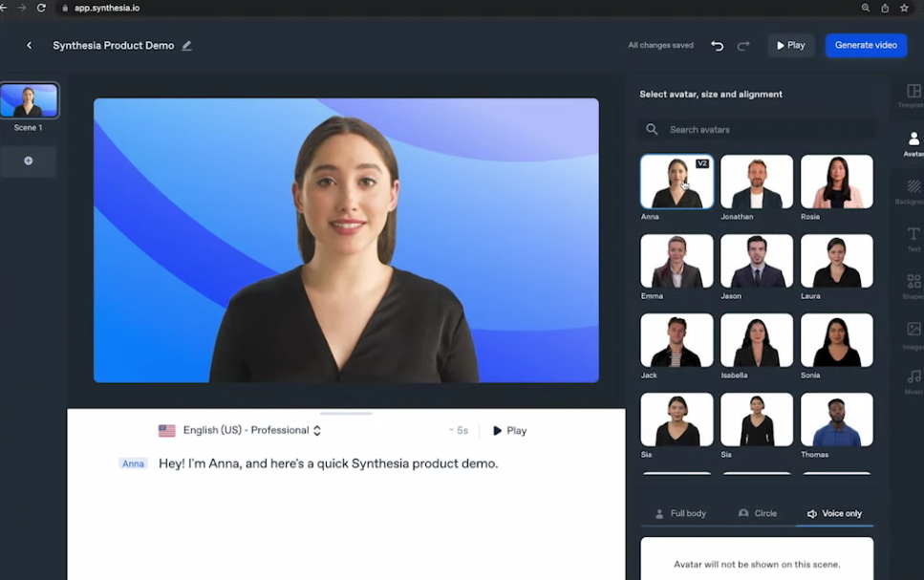Reload the browser page
This screenshot has height=580, width=924.
(41, 8)
